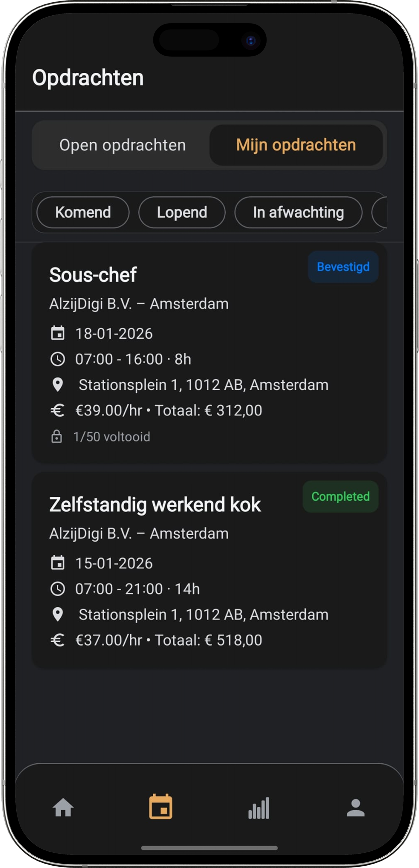Image resolution: width=419 pixels, height=868 pixels.
Task: Switch to Open opdrachten tab
Action: (122, 145)
